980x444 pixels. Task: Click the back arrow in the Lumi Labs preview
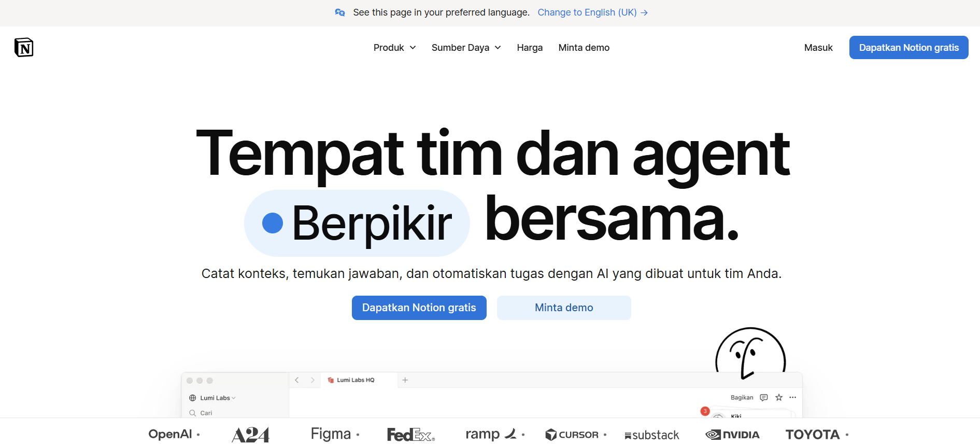click(x=297, y=380)
